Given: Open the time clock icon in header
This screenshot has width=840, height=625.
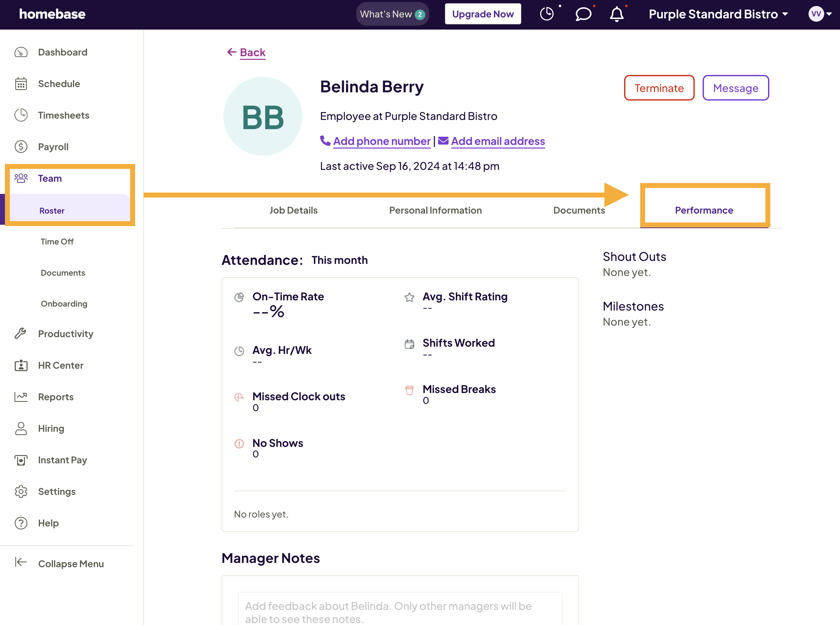Looking at the screenshot, I should point(547,14).
